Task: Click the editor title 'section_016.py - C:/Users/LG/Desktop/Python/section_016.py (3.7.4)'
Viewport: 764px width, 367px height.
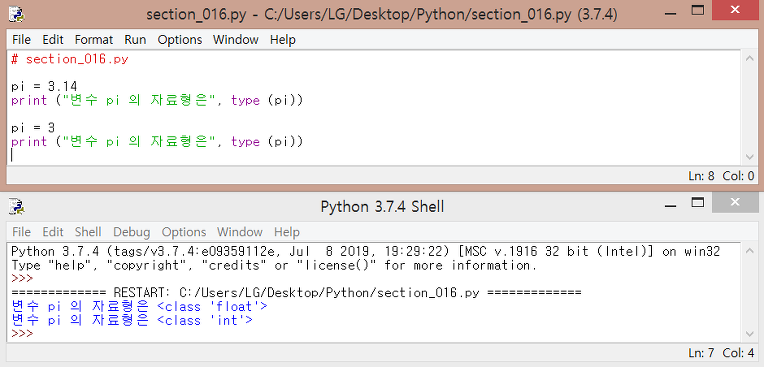Action: click(382, 15)
